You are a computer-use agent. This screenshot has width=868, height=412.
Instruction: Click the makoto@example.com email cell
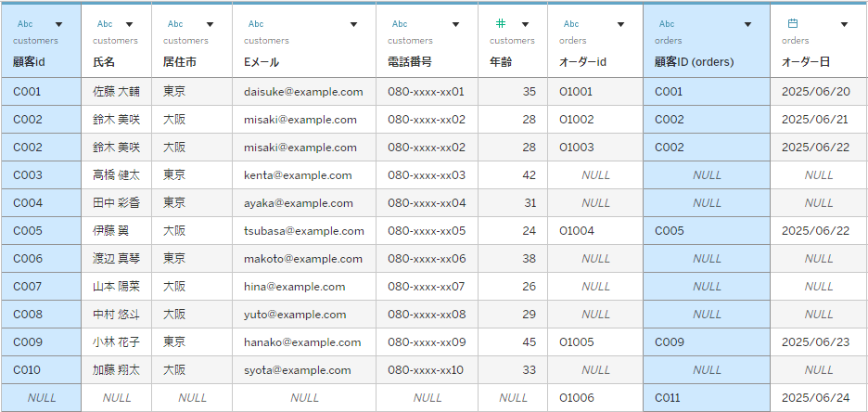[x=304, y=259]
